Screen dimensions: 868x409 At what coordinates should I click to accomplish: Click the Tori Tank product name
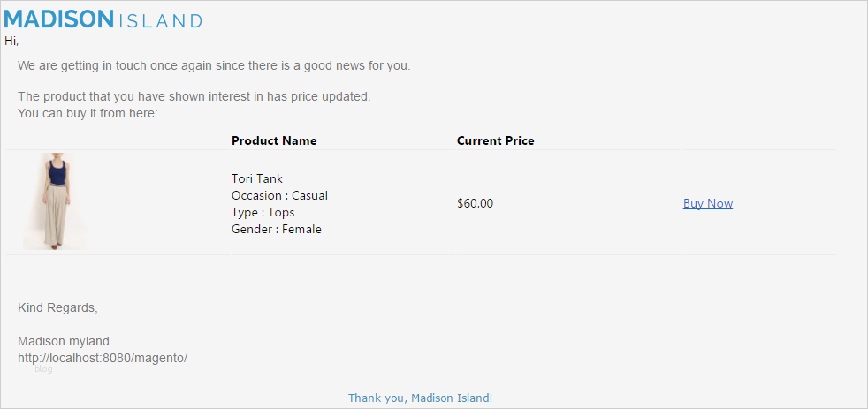[x=257, y=178]
